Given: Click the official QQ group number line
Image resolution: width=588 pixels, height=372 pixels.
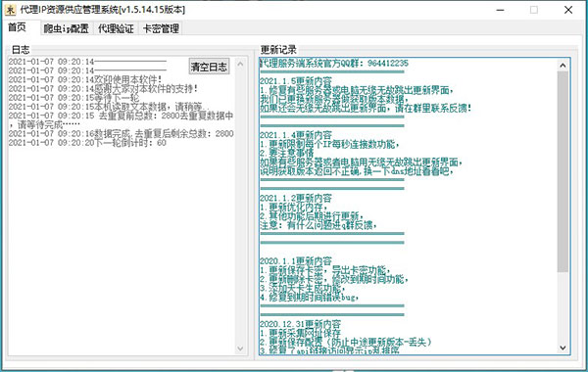Looking at the screenshot, I should [334, 63].
